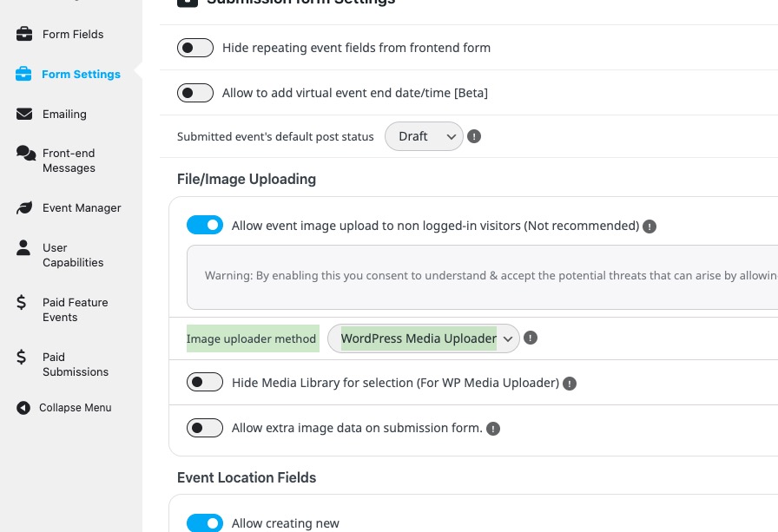Toggle Hide Media Library for selection

pyautogui.click(x=205, y=383)
